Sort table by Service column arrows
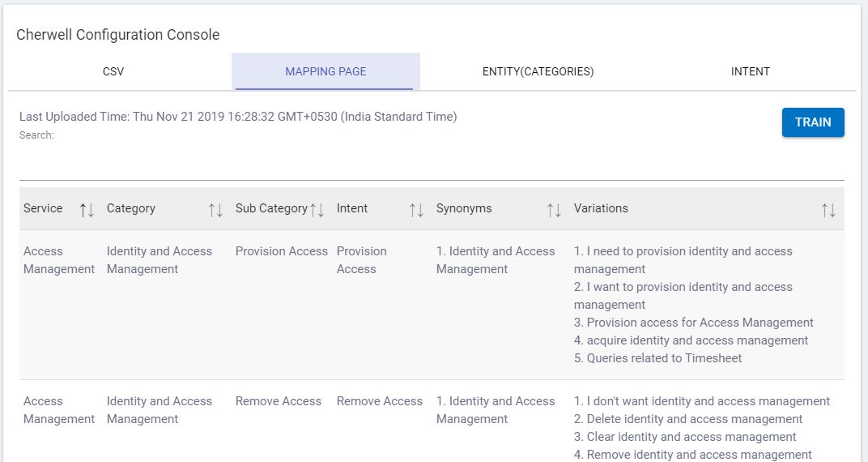Viewport: 868px width, 462px height. [87, 210]
